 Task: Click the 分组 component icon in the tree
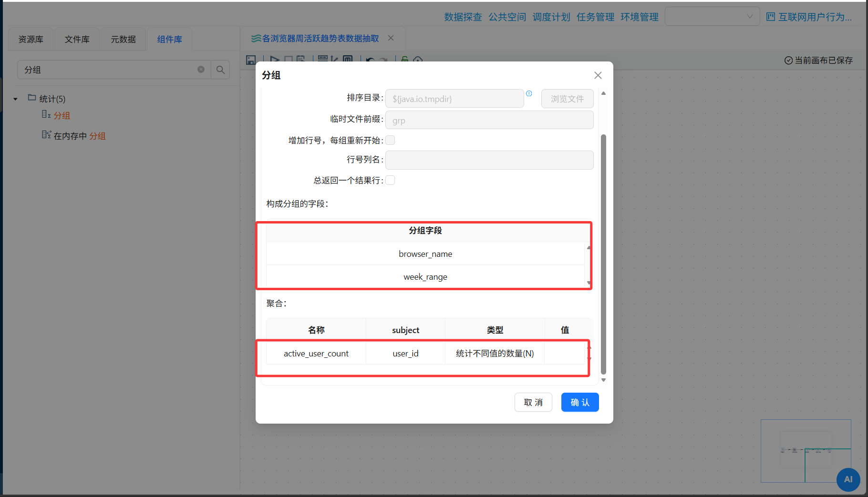[46, 114]
